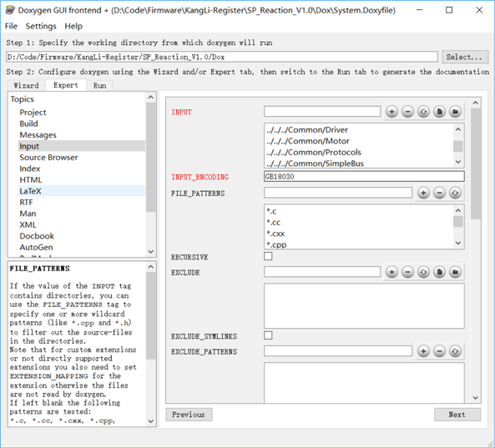
Task: Add entry with INPUT plus icon
Action: pyautogui.click(x=391, y=111)
